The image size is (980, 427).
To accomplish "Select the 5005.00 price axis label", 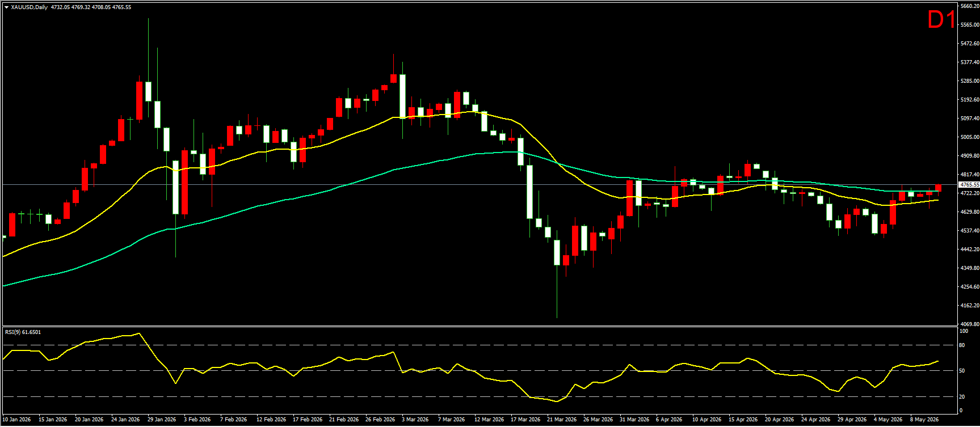I will point(970,137).
